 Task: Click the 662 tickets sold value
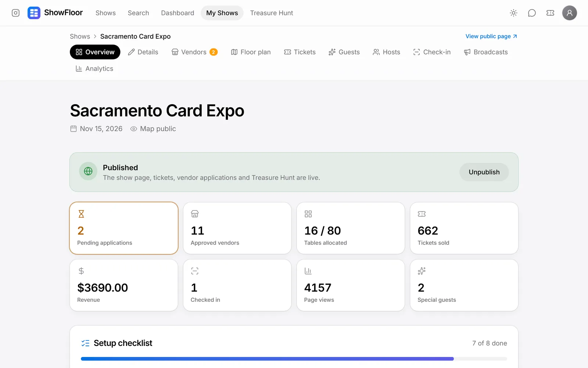[428, 230]
